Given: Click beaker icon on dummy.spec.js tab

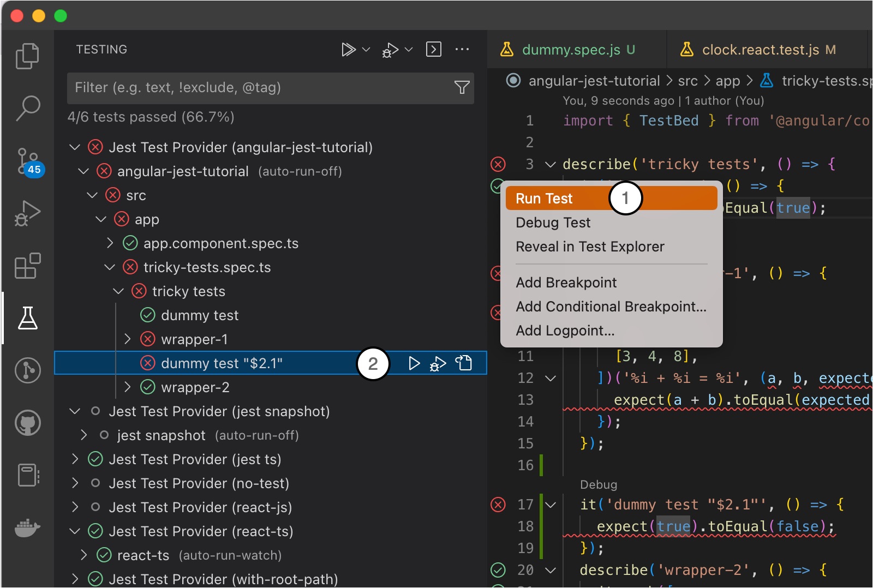Looking at the screenshot, I should click(507, 50).
